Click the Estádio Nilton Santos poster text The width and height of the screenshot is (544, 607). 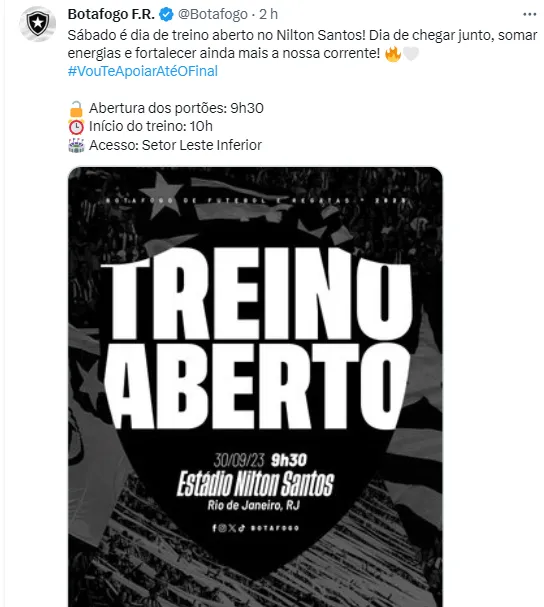coord(255,484)
